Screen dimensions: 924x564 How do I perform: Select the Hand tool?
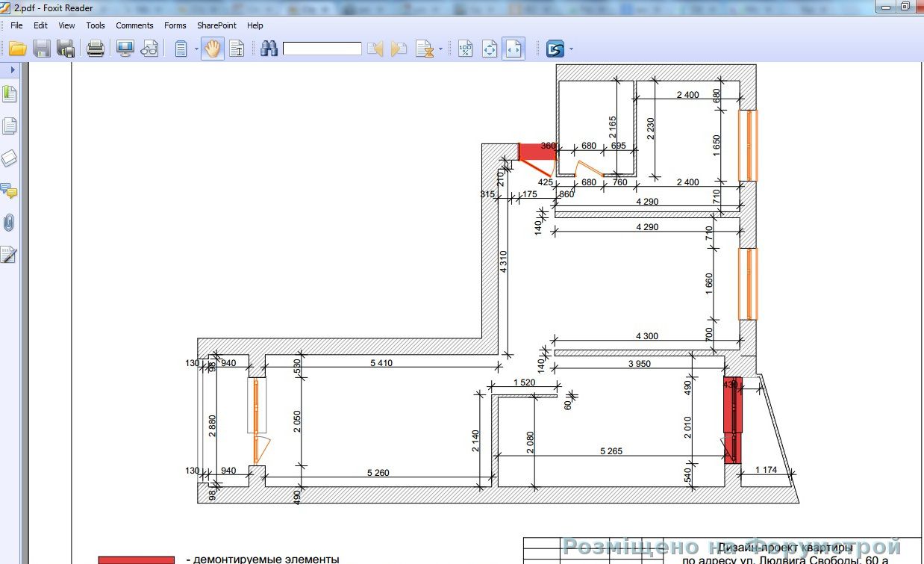213,49
